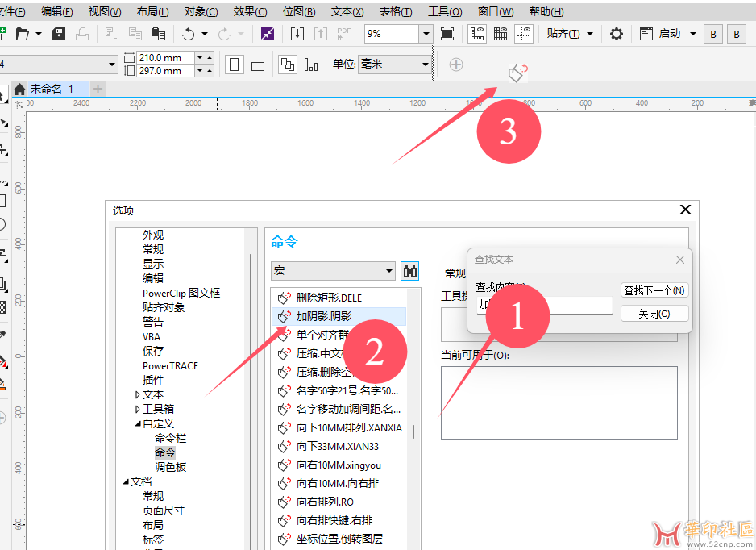Collapse the 自定义 tree node

tap(138, 423)
